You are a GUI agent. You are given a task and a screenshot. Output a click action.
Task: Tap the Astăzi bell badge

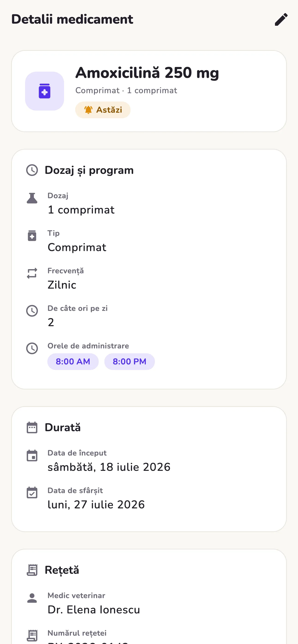click(x=103, y=110)
